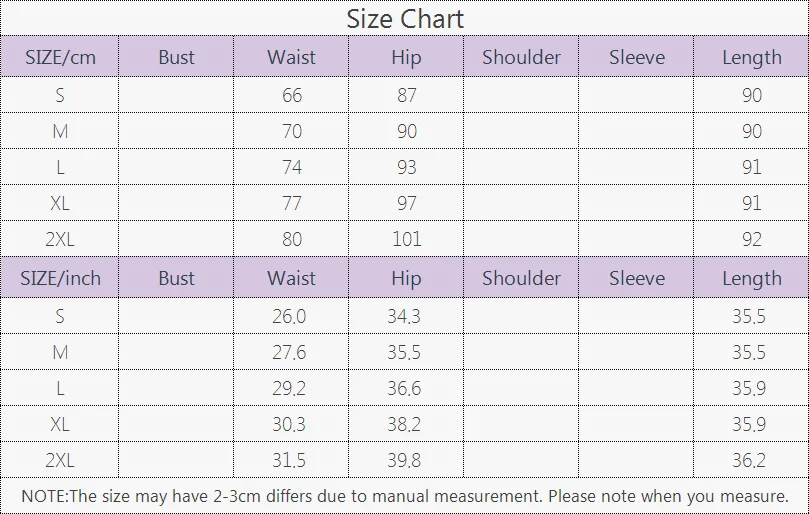809x514 pixels.
Task: Select waist value 74 for size L
Action: (292, 167)
